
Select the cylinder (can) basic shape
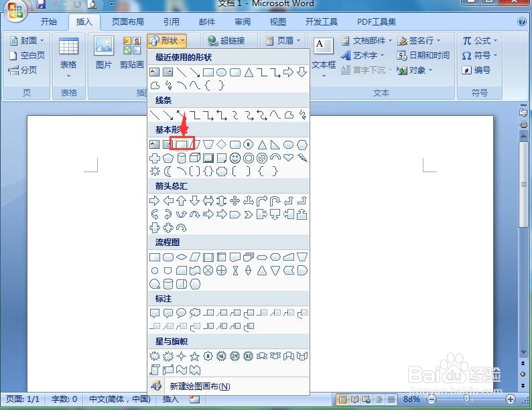182,157
